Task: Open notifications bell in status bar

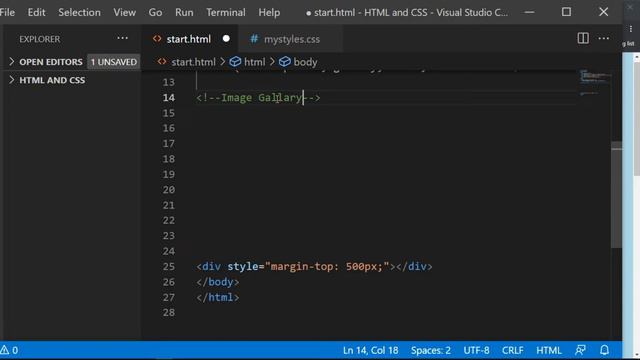Action: tap(604, 350)
